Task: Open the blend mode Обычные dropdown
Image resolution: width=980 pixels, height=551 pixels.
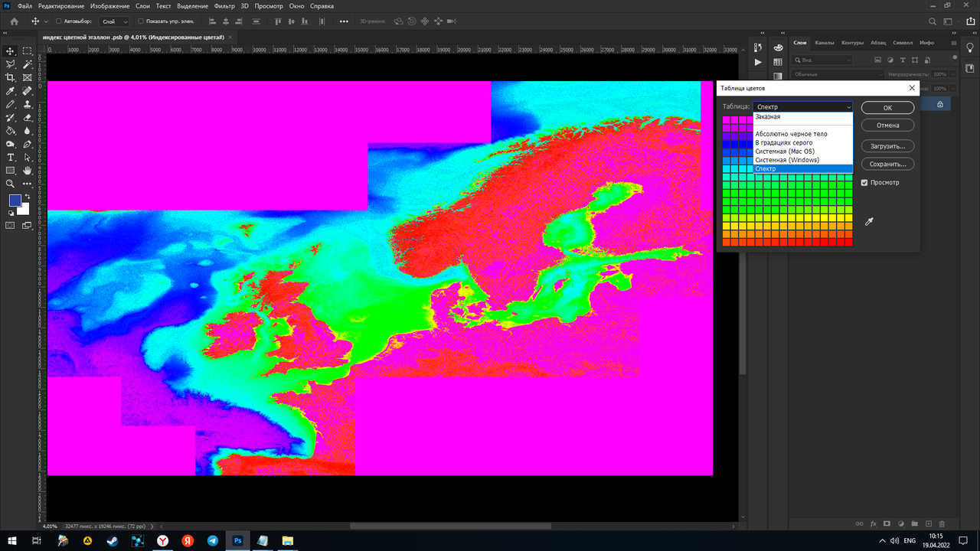Action: 838,74
